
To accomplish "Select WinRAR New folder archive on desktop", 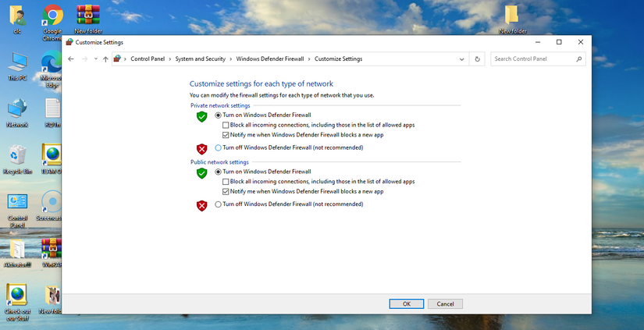I will click(x=88, y=19).
